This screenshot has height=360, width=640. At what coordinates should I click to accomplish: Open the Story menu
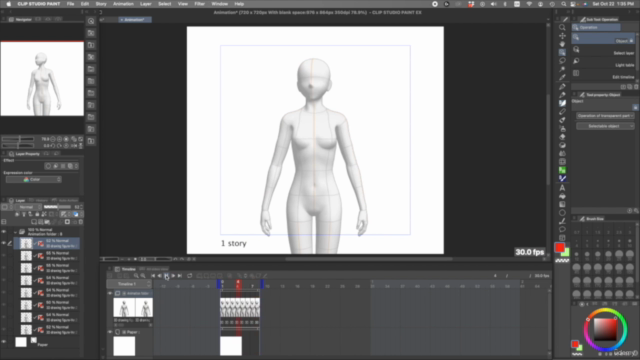pos(101,4)
